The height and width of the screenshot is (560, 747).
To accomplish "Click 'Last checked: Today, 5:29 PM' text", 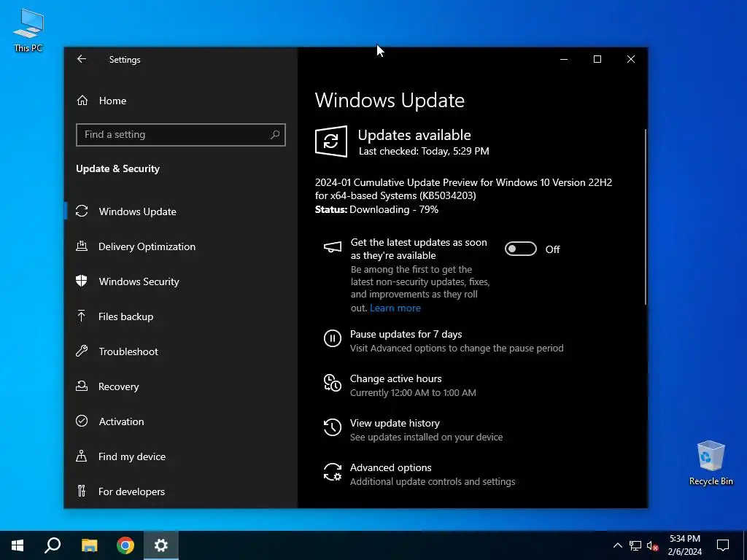I will coord(424,152).
